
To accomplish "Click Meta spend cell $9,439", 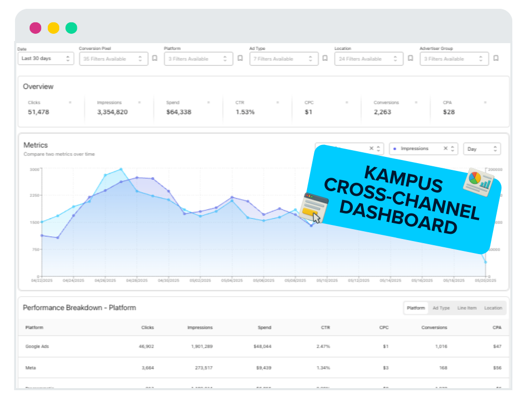I will tap(263, 368).
